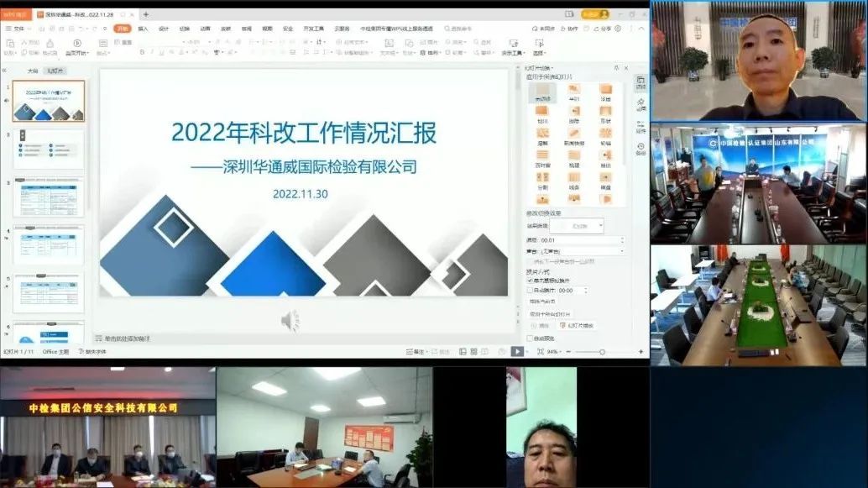Switch to the 视图 ribbon tab
The height and width of the screenshot is (488, 868).
point(268,29)
